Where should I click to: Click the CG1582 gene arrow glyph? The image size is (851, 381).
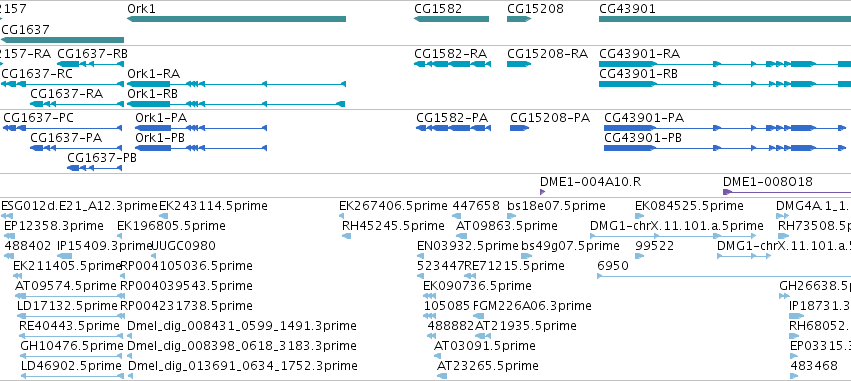(451, 19)
